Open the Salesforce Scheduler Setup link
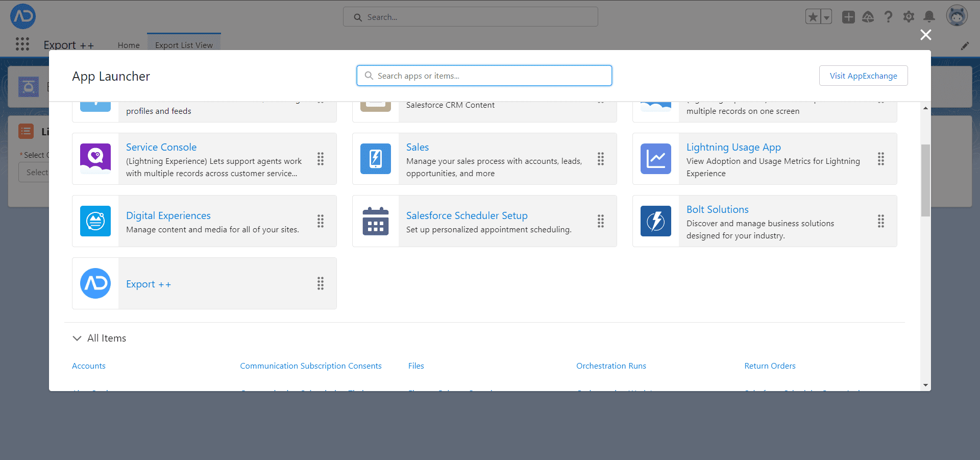The image size is (980, 460). coord(467,215)
